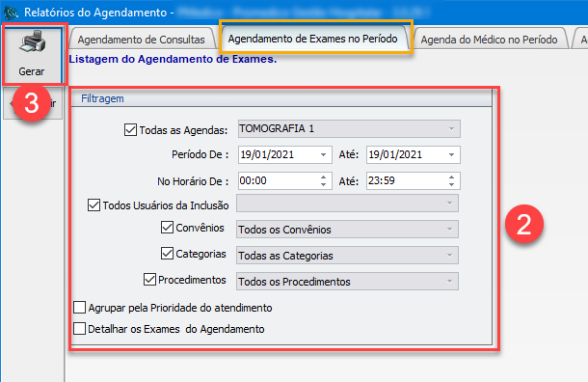The image size is (588, 382).
Task: Select Agendamento de Exames no Período tab
Action: [312, 39]
